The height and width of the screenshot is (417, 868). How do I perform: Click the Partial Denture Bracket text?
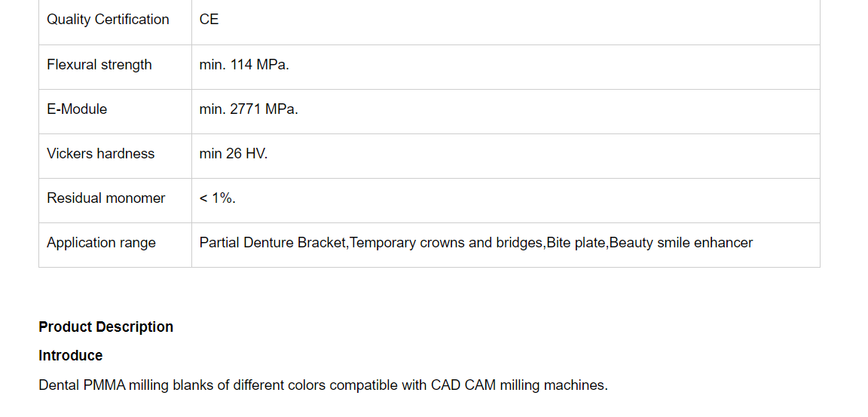[x=273, y=243]
